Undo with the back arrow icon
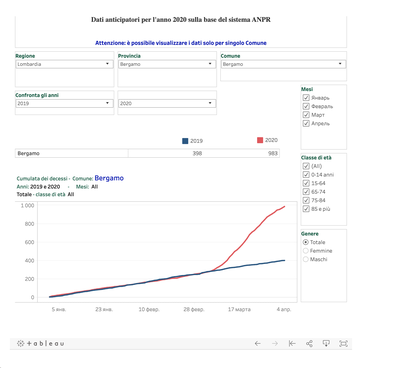 click(x=257, y=343)
